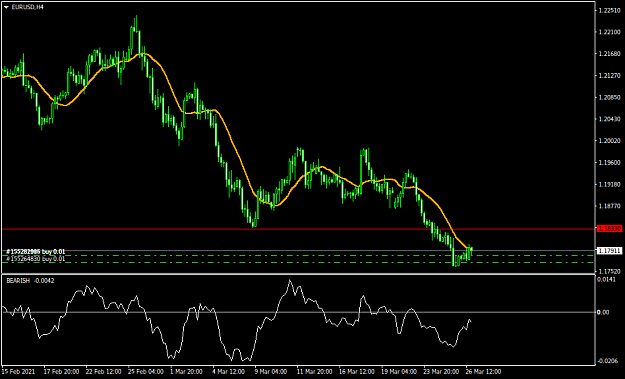Click the 1 Mar 20:00 time label
Image resolution: width=625 pixels, height=379 pixels.
[x=187, y=372]
